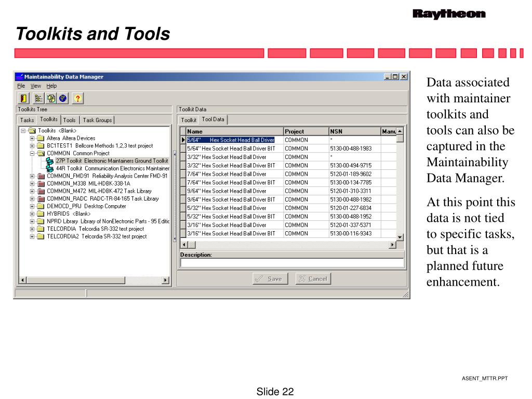Click the exit door toolbar icon
The image size is (532, 399).
23,98
